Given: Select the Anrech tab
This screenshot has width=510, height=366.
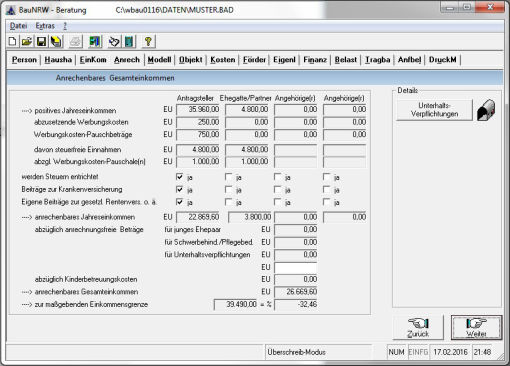Looking at the screenshot, I should point(127,60).
